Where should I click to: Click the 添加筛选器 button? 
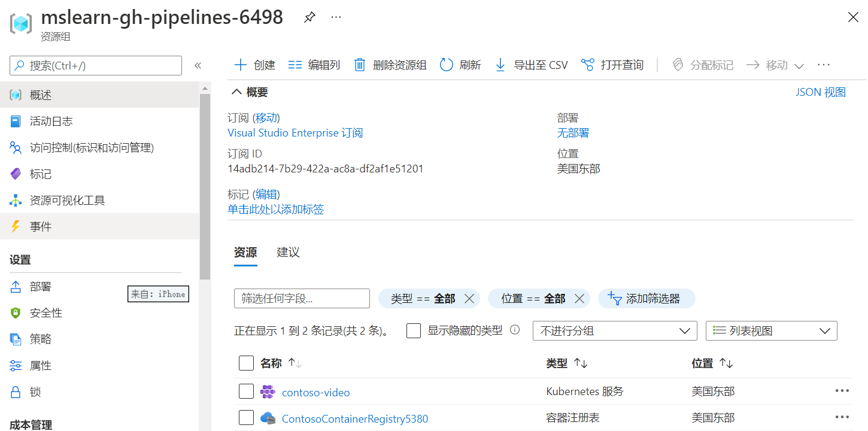pos(647,299)
